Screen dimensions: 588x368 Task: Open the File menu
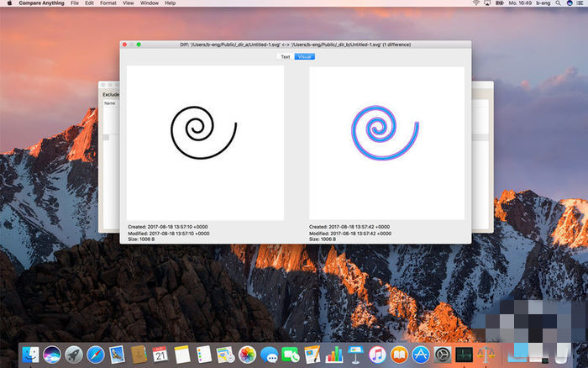tap(75, 3)
